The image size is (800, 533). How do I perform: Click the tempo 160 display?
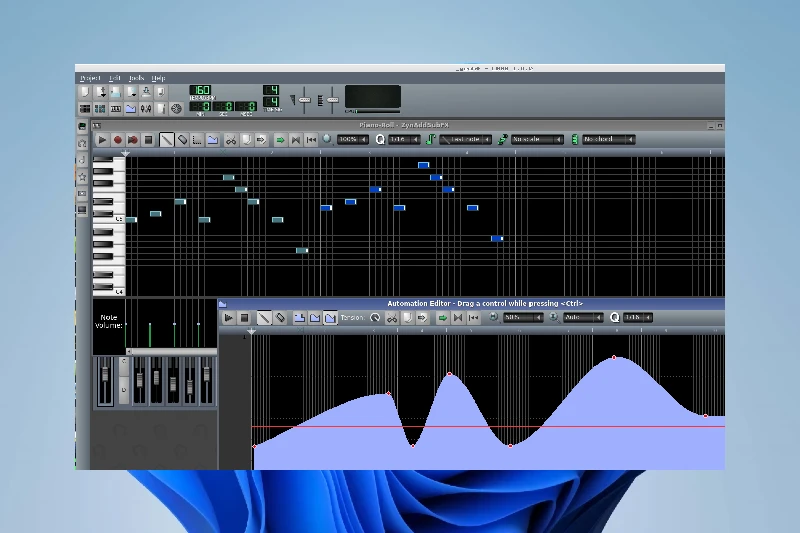(200, 91)
